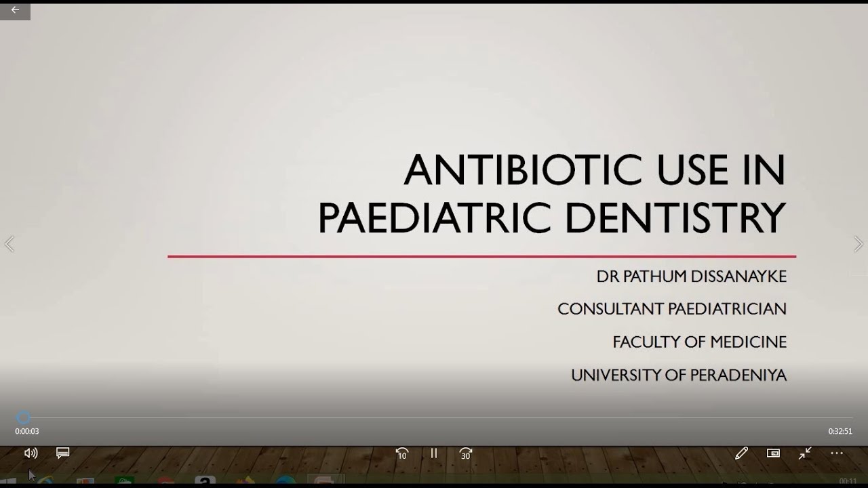This screenshot has width=868, height=488.
Task: Click the slide title ANTIBIOTIC USE IN
Action: pos(595,170)
